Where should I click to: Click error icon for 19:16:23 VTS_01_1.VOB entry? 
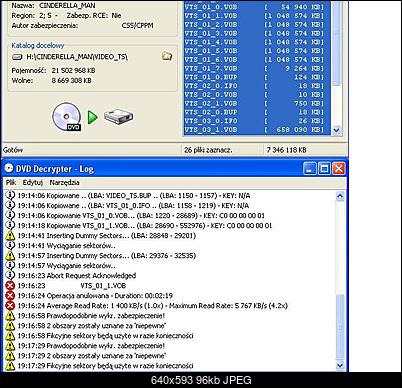click(10, 285)
